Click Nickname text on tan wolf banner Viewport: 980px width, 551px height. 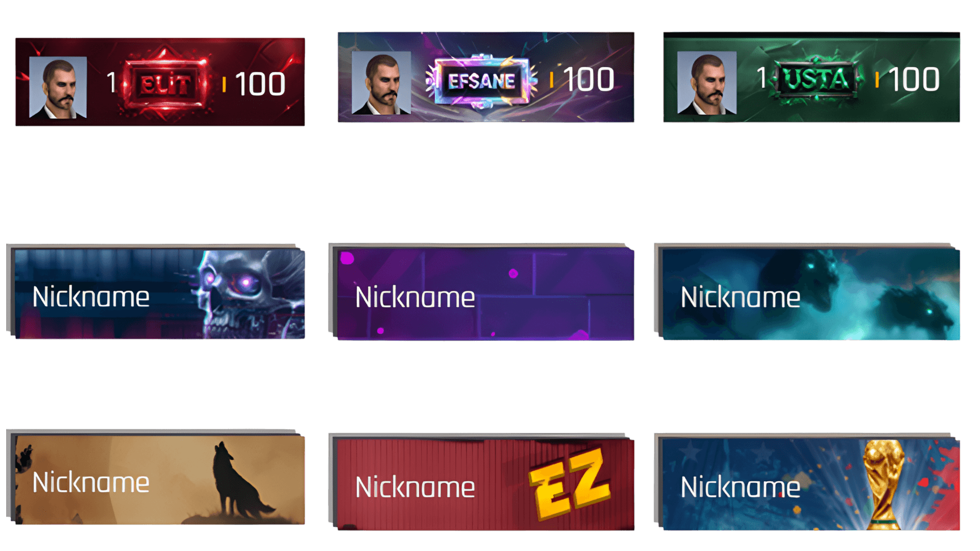[x=91, y=483]
